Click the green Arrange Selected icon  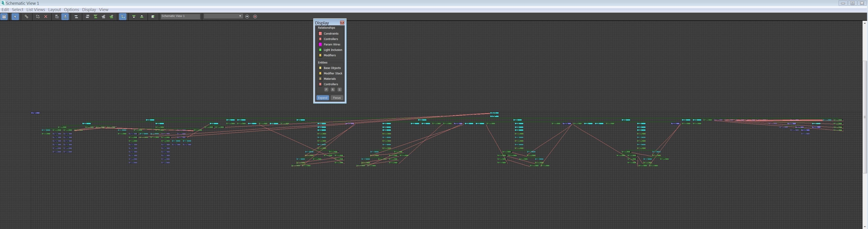pyautogui.click(x=95, y=17)
